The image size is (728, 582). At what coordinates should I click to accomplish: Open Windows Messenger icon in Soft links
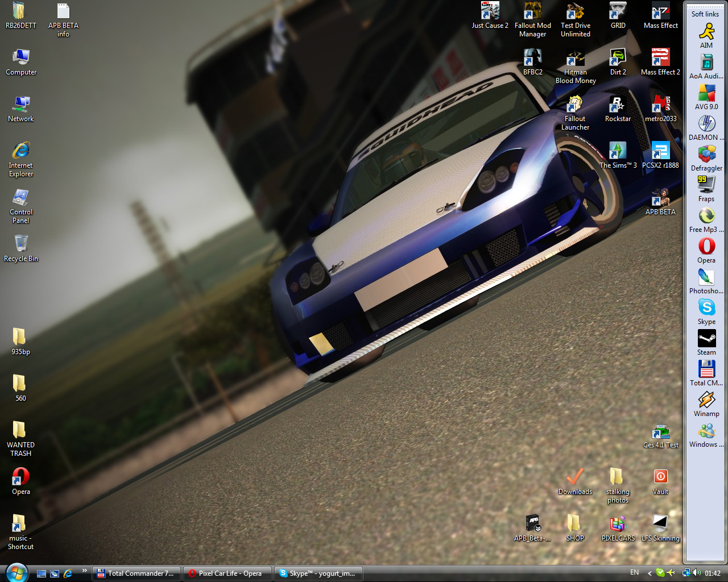[706, 435]
